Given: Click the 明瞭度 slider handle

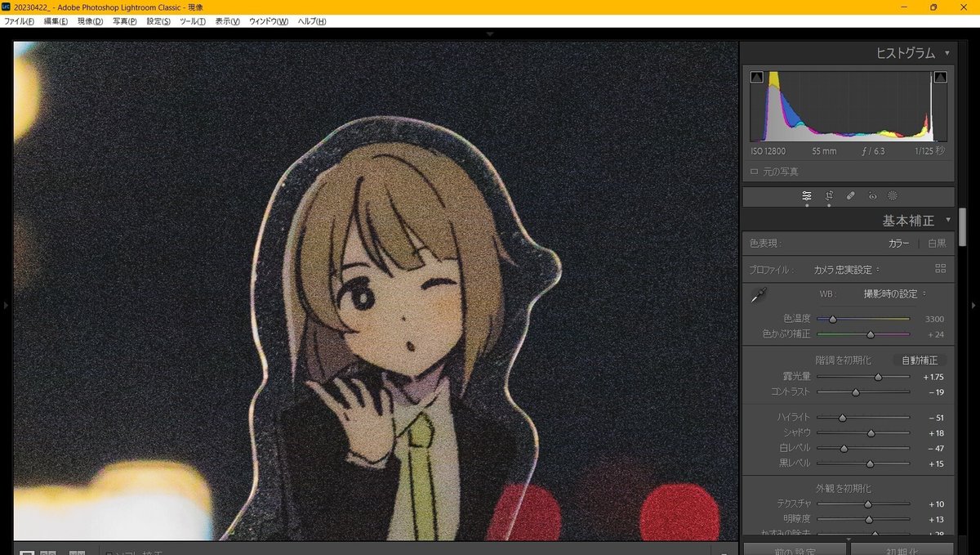Looking at the screenshot, I should click(x=868, y=520).
